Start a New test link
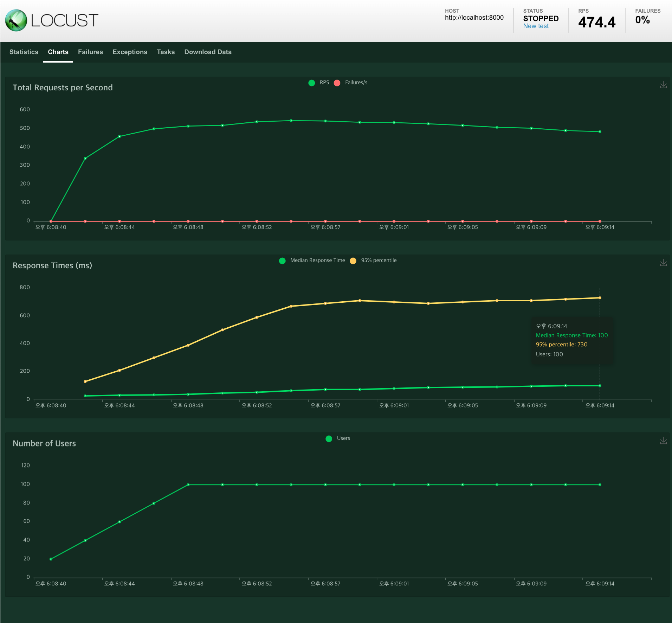The image size is (672, 623). pos(536,26)
